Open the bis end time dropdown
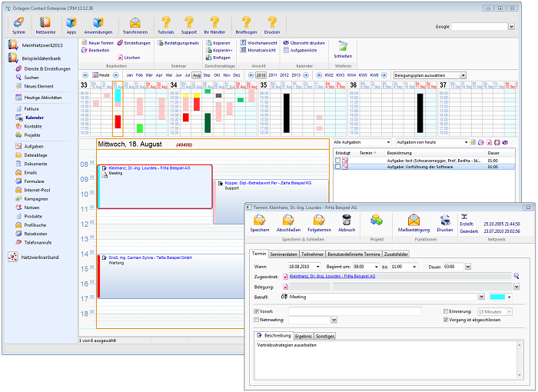 click(x=414, y=267)
